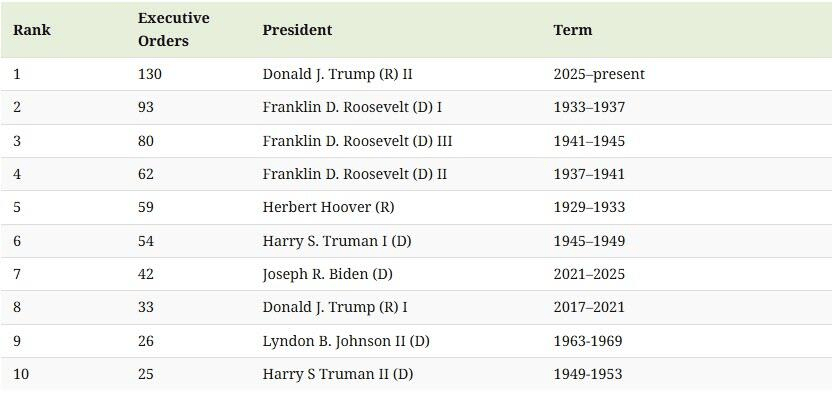Viewport: 834px width, 394px height.
Task: Click the Rank column header
Action: (x=32, y=30)
